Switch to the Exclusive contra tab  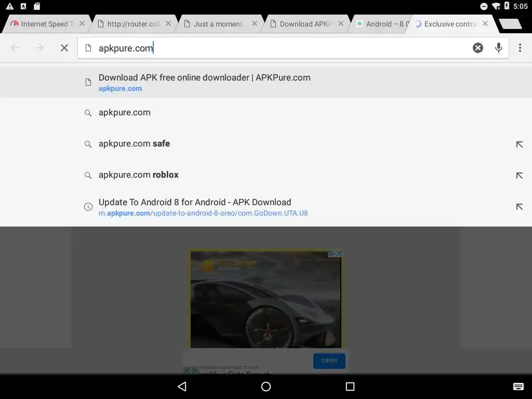(449, 24)
